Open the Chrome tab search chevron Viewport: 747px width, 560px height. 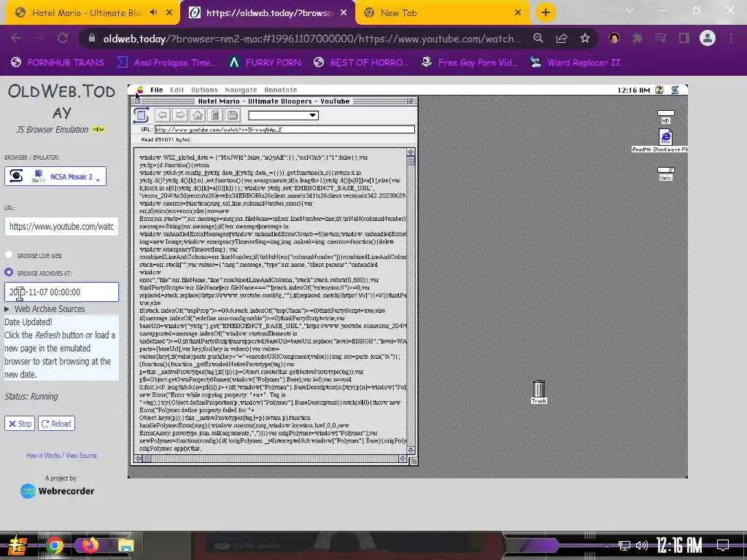[630, 10]
